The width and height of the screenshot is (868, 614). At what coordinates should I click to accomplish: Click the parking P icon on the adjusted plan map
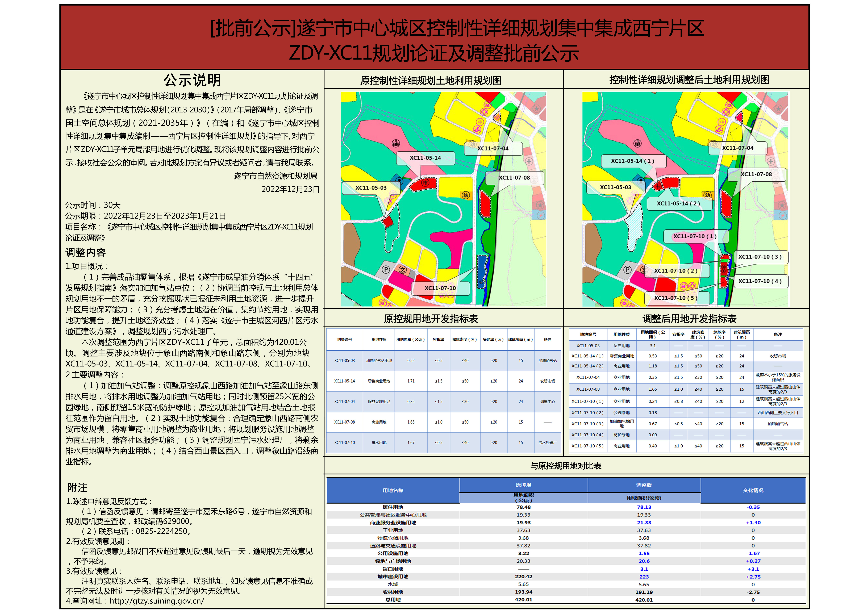[x=627, y=270]
